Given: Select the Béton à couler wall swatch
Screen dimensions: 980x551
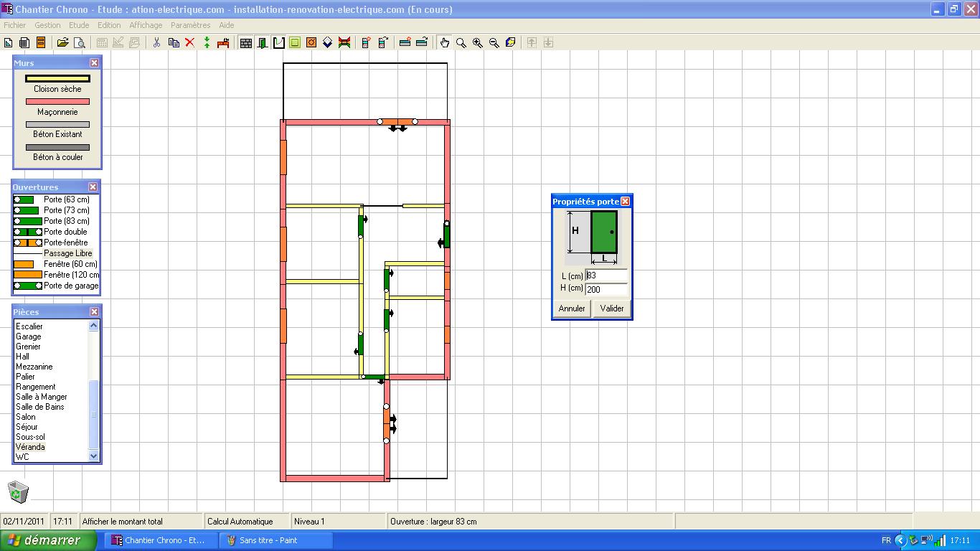Looking at the screenshot, I should 57,148.
